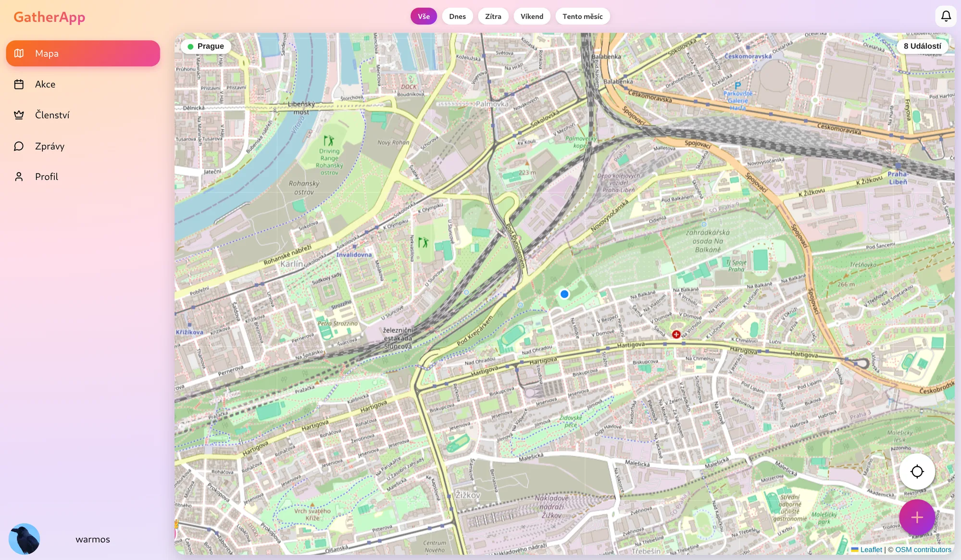Click the zahrádkářská osada Na Balkáně label
961x560 pixels.
coord(708,241)
